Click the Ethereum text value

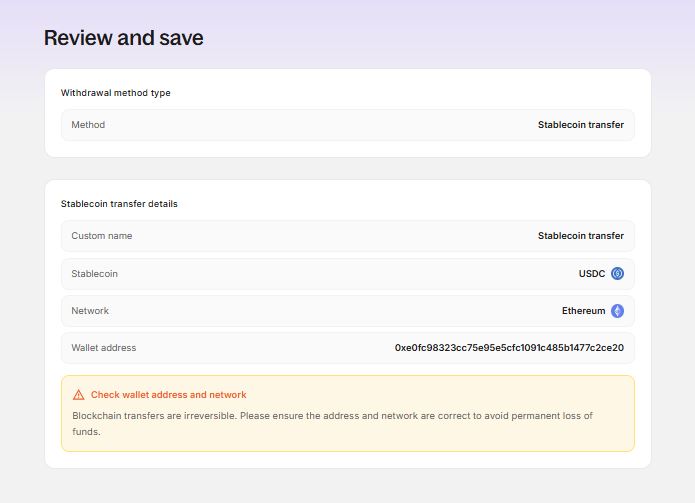[x=583, y=311]
